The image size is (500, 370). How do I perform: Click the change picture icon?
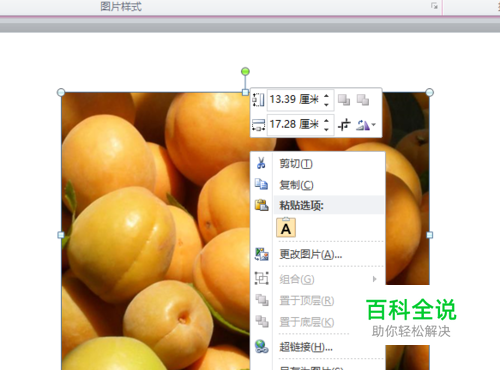262,254
